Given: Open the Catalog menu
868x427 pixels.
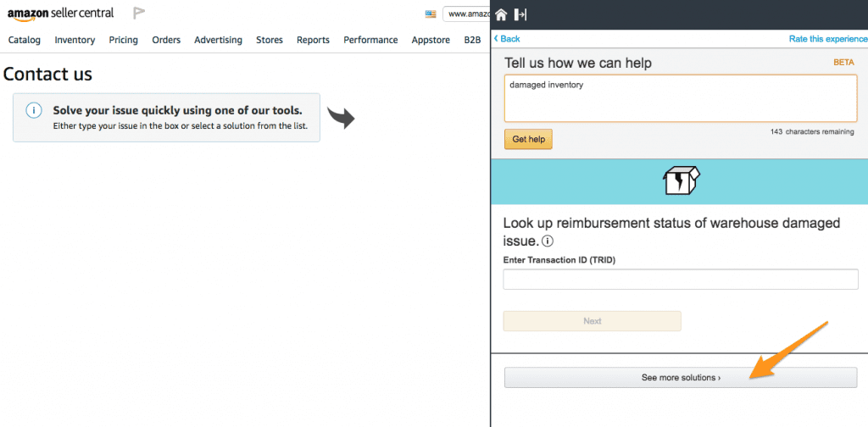Looking at the screenshot, I should tap(25, 40).
